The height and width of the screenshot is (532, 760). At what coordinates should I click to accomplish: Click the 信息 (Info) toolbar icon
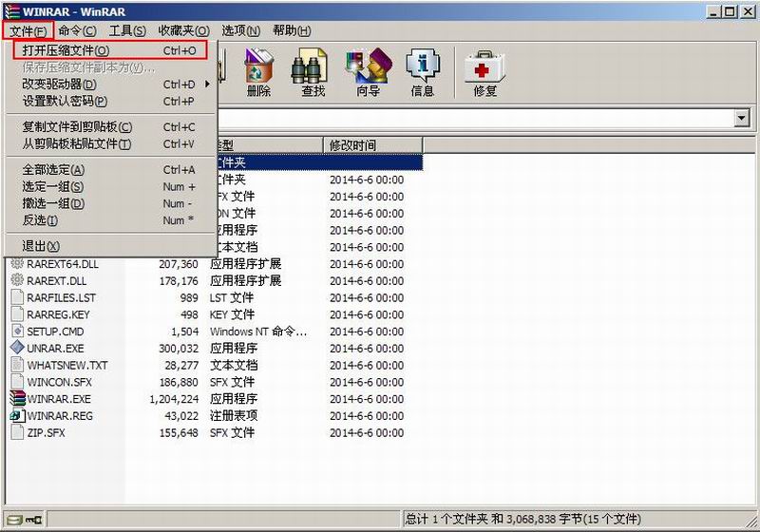click(423, 73)
